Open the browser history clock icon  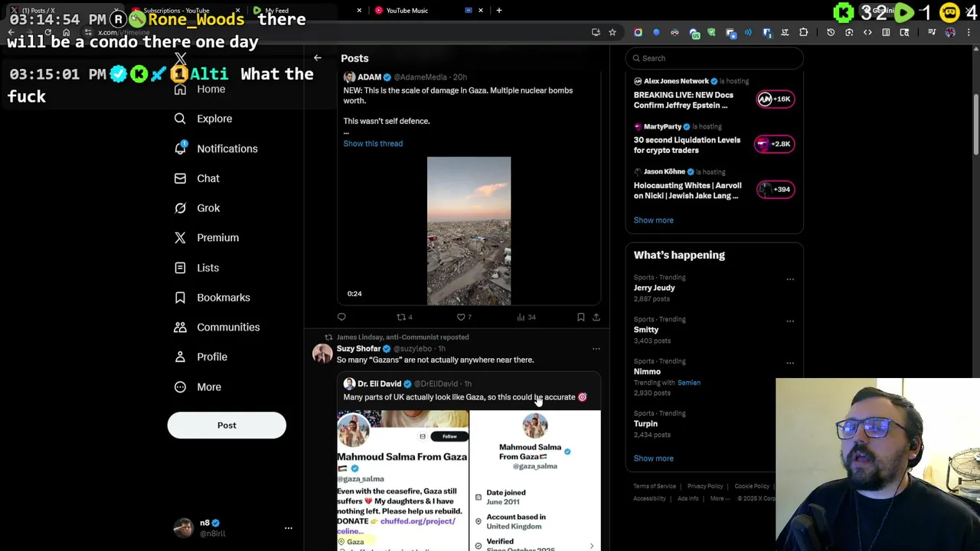tap(831, 32)
